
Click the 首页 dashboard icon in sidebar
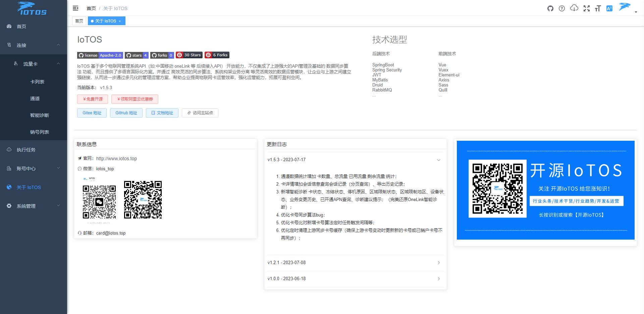coord(9,26)
